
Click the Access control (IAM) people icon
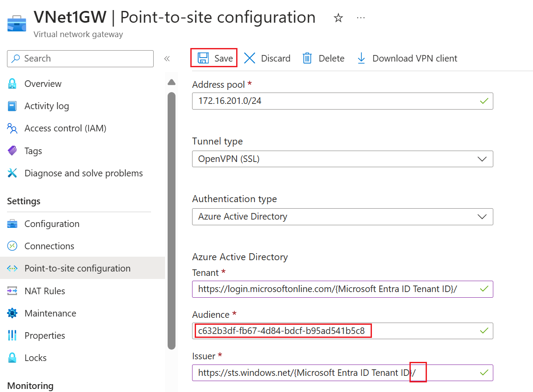pyautogui.click(x=12, y=128)
